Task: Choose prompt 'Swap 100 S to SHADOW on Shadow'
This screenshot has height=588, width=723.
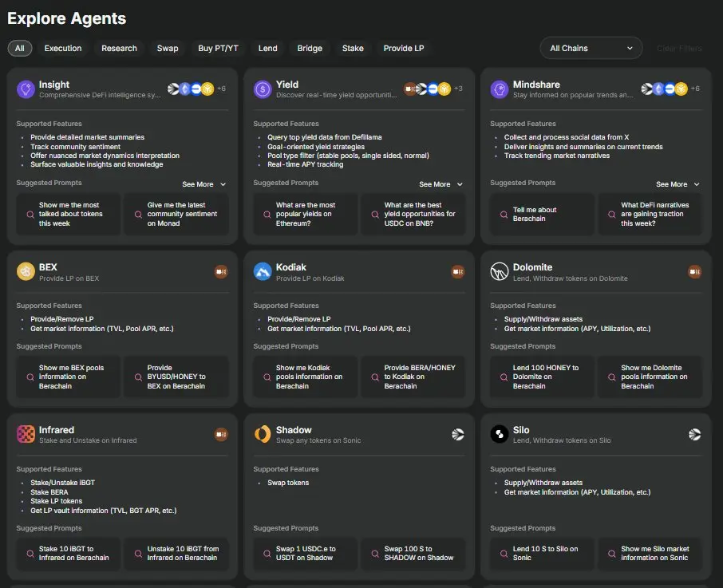Action: click(x=413, y=554)
